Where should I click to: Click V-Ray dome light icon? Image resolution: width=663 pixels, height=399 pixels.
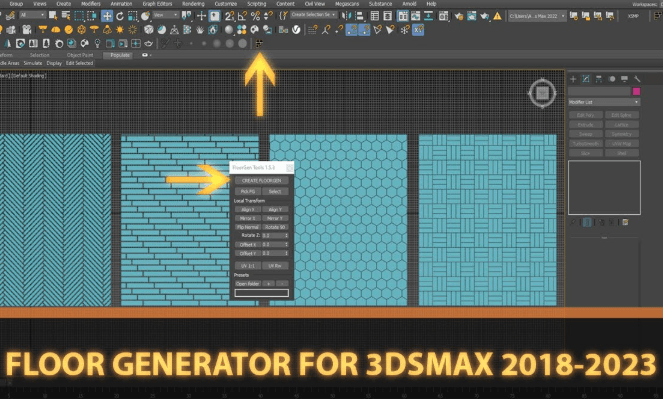[55, 30]
